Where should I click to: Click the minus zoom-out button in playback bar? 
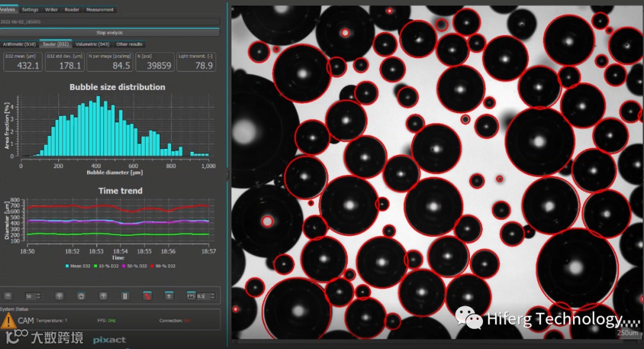pyautogui.click(x=8, y=295)
